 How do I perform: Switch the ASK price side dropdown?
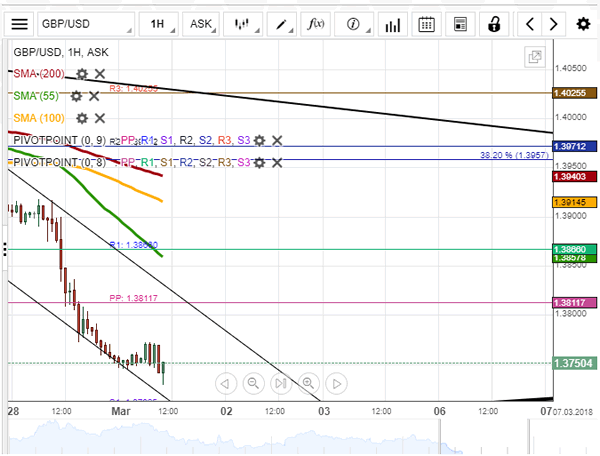coord(201,24)
